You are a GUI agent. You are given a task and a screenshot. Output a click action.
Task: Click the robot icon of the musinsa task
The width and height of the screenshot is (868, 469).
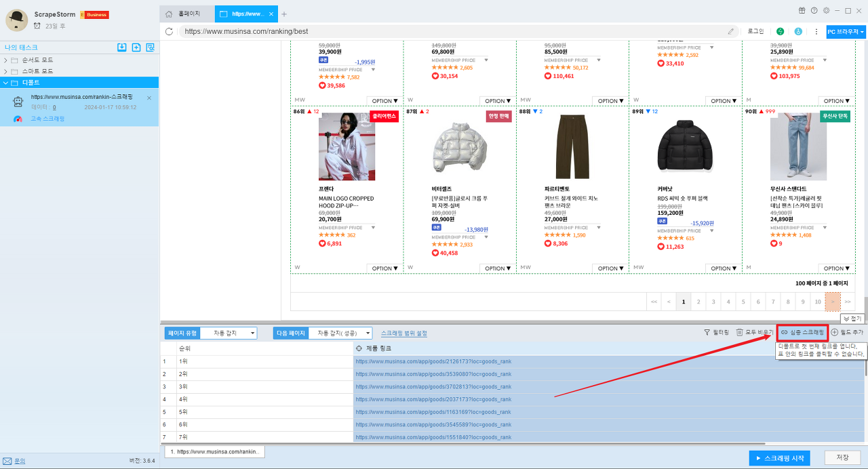click(18, 102)
